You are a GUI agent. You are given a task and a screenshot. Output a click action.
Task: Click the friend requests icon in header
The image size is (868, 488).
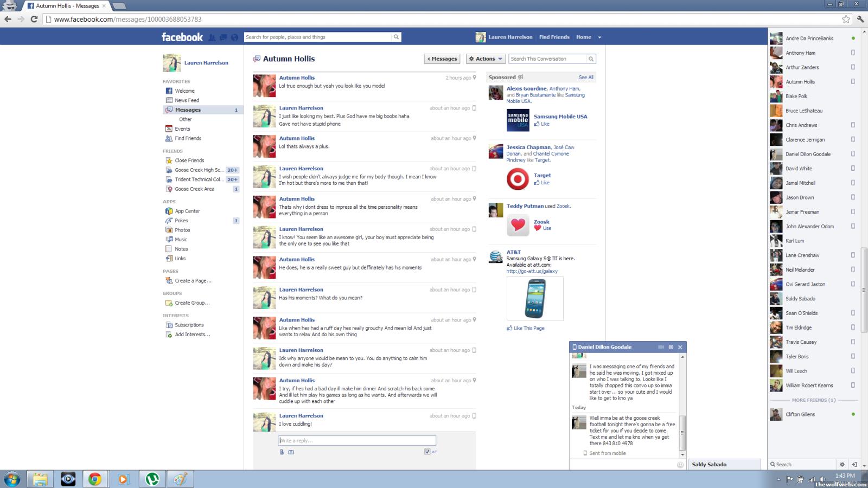(x=212, y=37)
